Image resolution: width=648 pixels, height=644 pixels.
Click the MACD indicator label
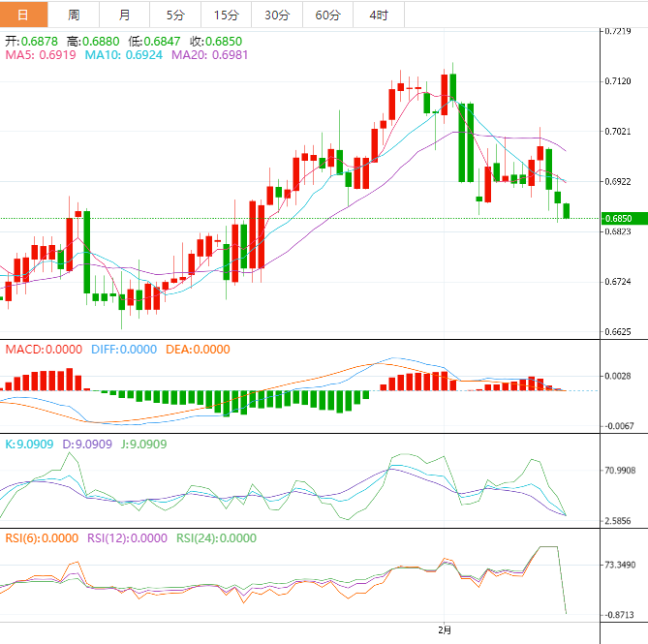[45, 349]
